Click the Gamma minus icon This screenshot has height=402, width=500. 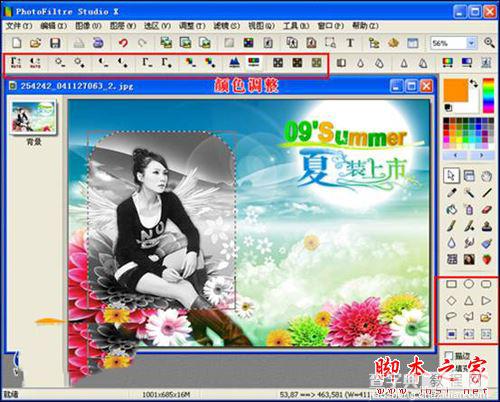pos(147,62)
